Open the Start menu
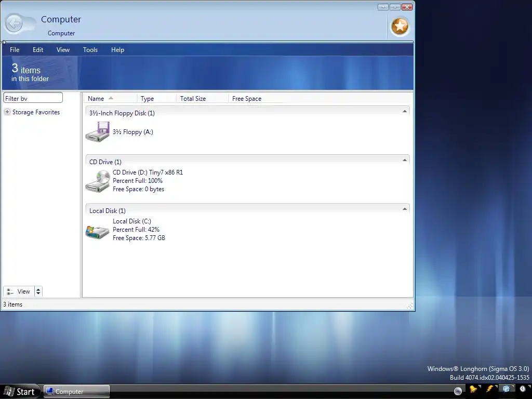532x399 pixels. pos(20,392)
